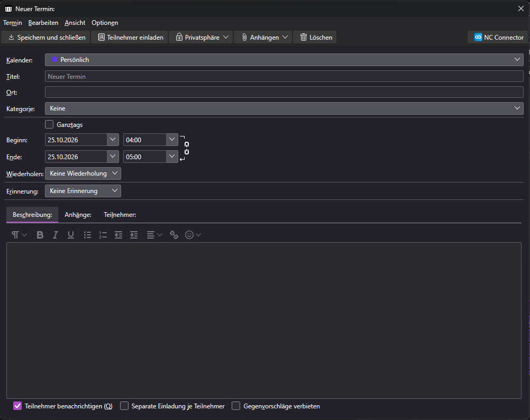
Task: Click into the Ort field
Action: click(x=284, y=92)
